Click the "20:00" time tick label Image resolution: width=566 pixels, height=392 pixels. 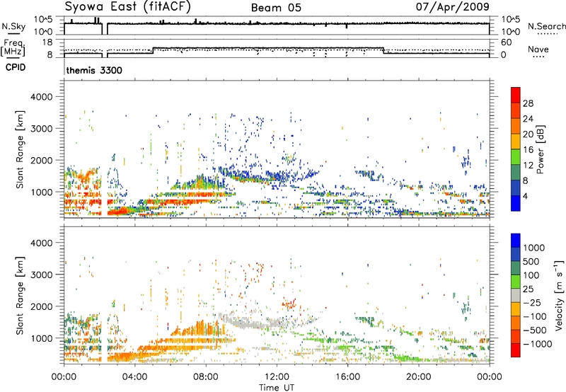pos(418,377)
